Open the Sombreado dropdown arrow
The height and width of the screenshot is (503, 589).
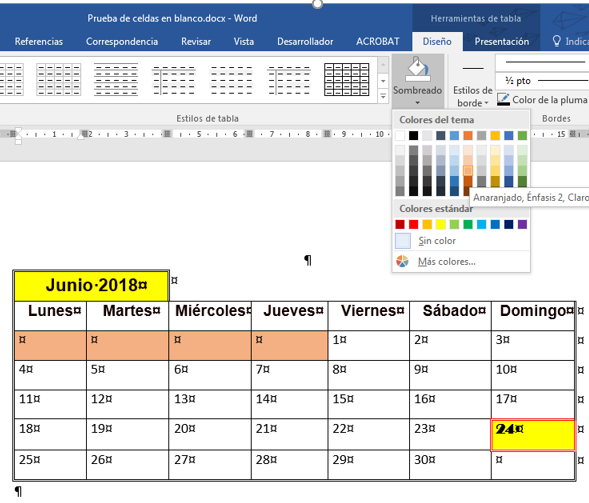tap(417, 103)
